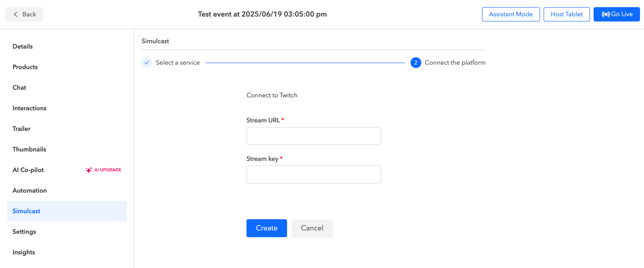The height and width of the screenshot is (268, 644).
Task: Open the Products section
Action: [x=25, y=67]
